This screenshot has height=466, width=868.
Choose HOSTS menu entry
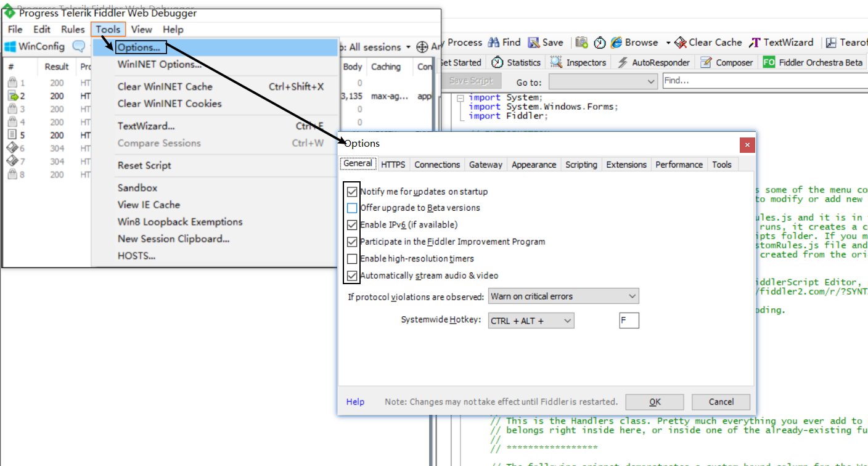[216, 256]
